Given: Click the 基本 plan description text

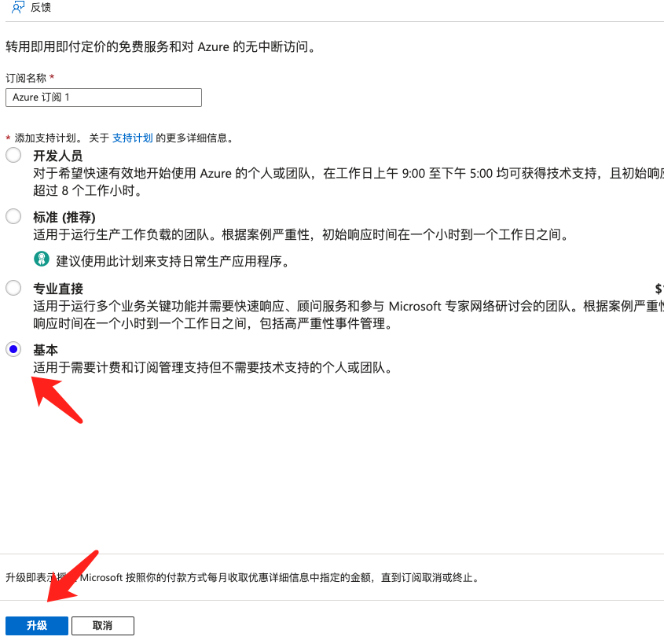Looking at the screenshot, I should (x=212, y=367).
